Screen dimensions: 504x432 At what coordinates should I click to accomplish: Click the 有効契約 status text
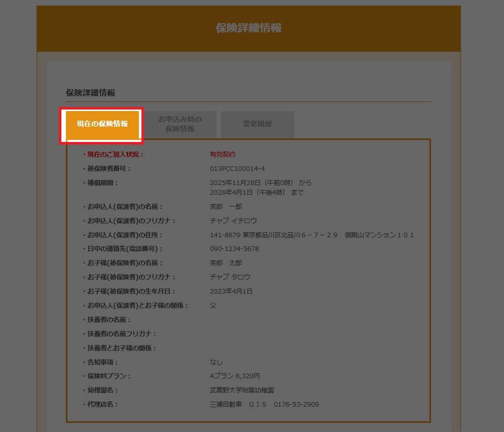[x=223, y=155]
